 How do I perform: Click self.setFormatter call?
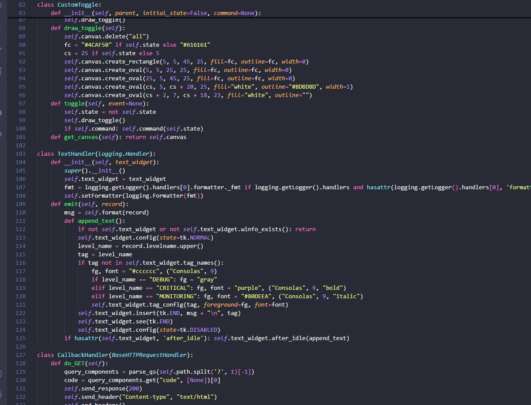pyautogui.click(x=134, y=196)
